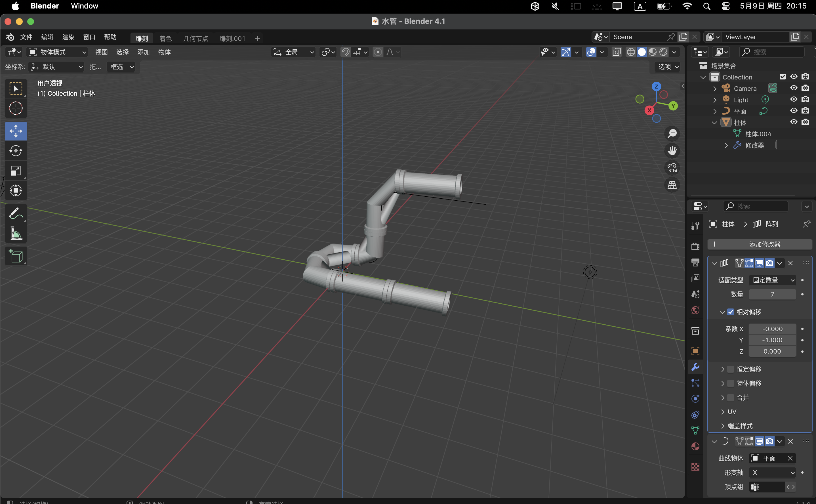Enable 物体偏移 checkbox

point(731,384)
